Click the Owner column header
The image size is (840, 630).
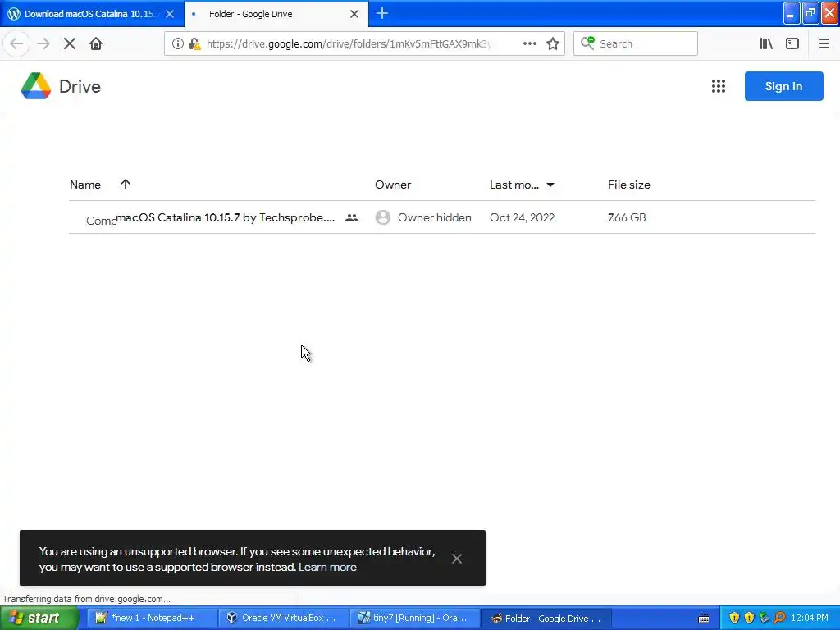click(393, 185)
